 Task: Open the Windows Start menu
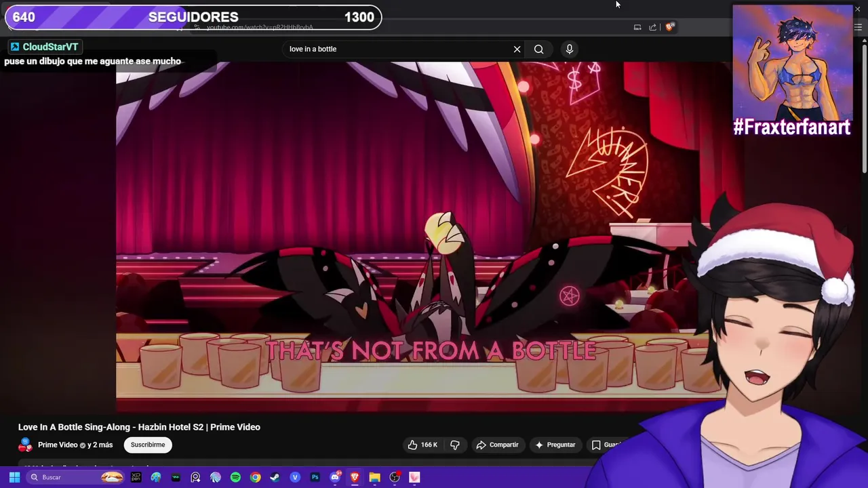pyautogui.click(x=14, y=477)
